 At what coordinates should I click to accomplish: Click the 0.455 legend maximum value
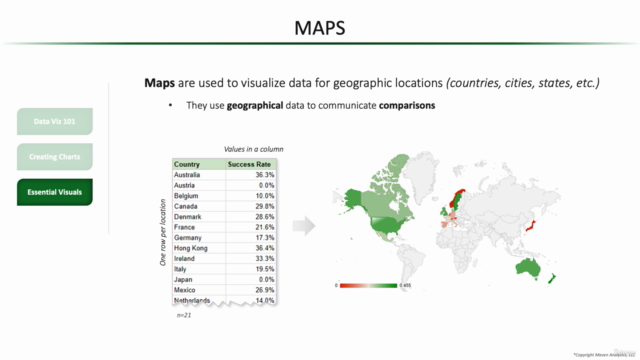pyautogui.click(x=405, y=285)
